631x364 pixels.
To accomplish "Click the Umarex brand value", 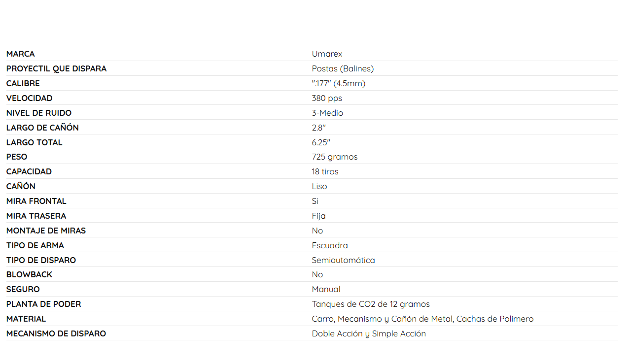I will [x=327, y=54].
